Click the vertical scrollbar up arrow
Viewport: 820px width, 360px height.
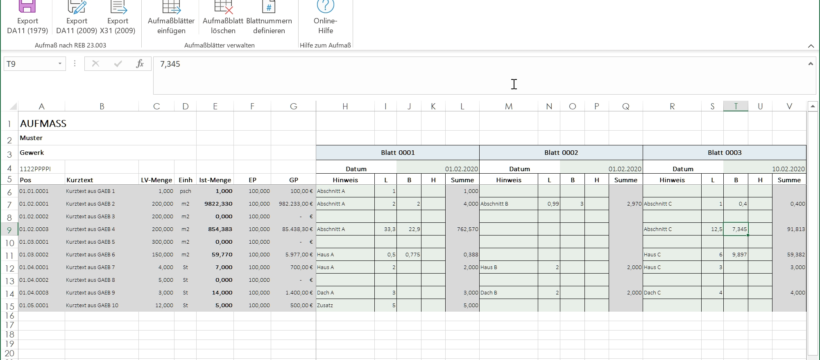(x=812, y=107)
